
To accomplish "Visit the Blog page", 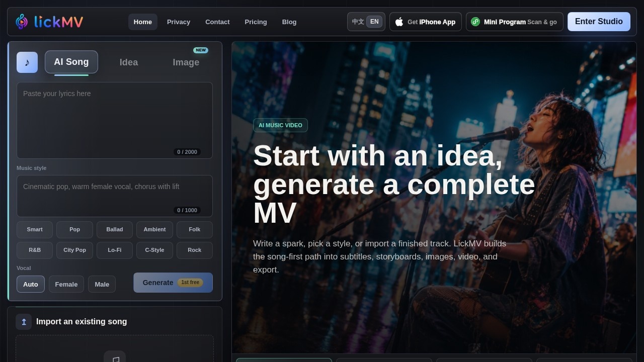I will pyautogui.click(x=289, y=22).
